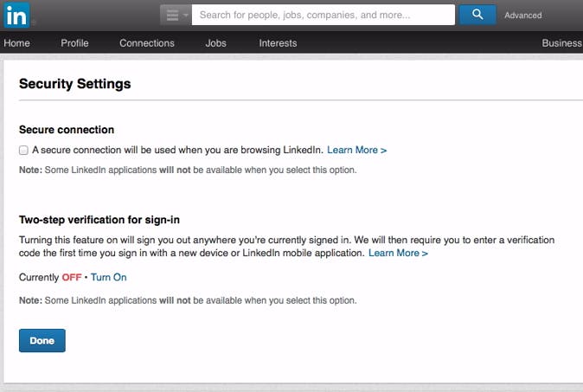Screen dimensions: 583x392
Task: Enable the secure connection checkbox
Action: pyautogui.click(x=23, y=151)
